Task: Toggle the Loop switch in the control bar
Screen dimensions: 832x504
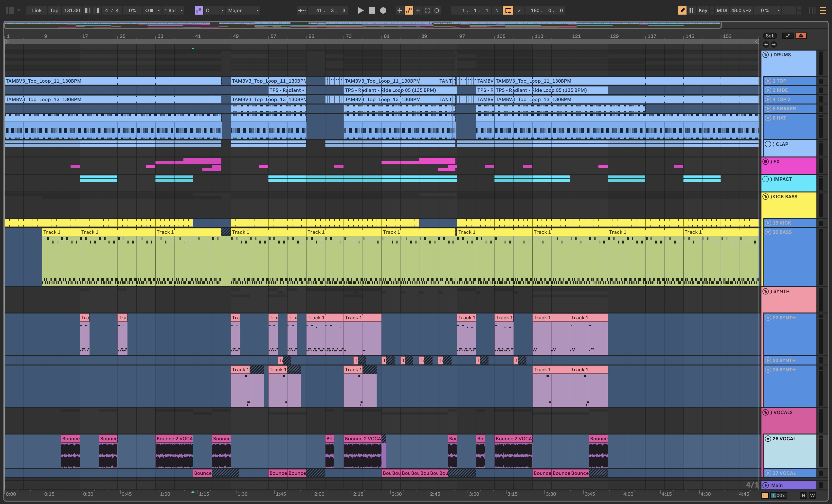Action: pos(508,10)
